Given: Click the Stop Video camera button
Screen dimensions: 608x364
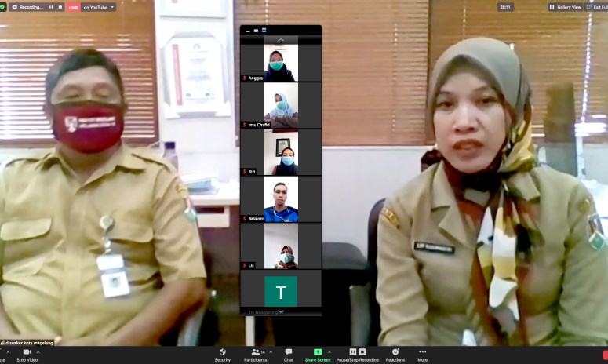Looking at the screenshot, I should [27, 355].
